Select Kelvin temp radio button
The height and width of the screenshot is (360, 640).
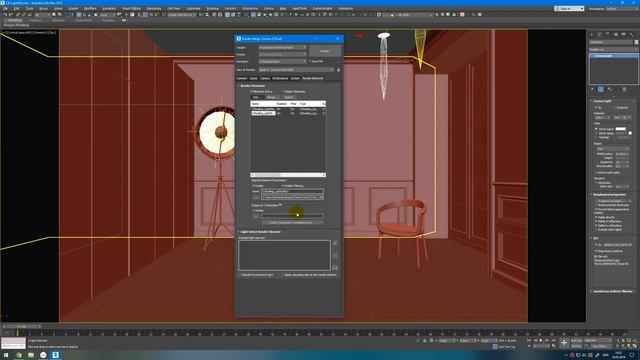596,133
